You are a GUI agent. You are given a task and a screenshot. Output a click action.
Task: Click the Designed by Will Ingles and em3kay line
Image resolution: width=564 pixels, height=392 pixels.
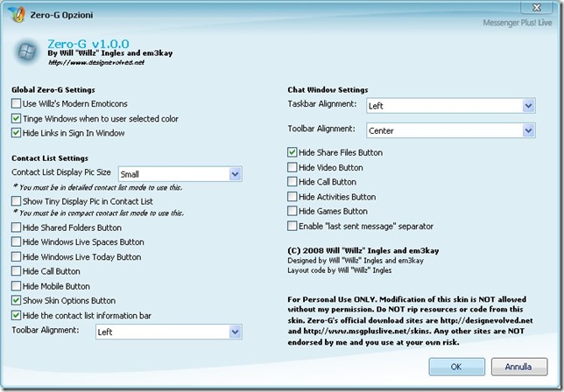(356, 261)
